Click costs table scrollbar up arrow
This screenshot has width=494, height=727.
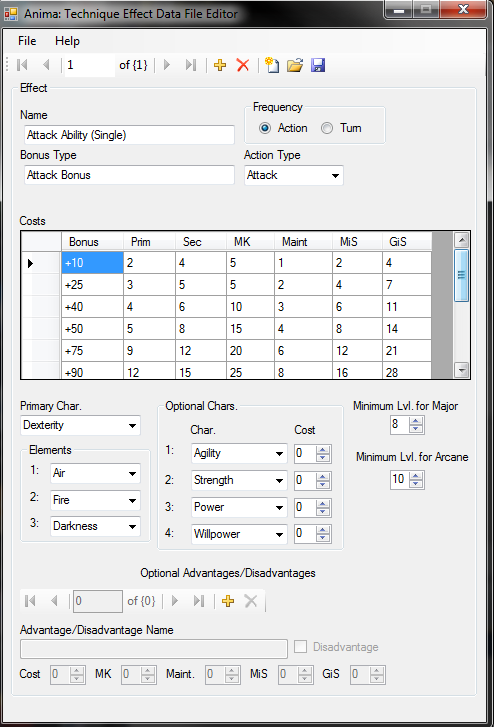pyautogui.click(x=461, y=240)
